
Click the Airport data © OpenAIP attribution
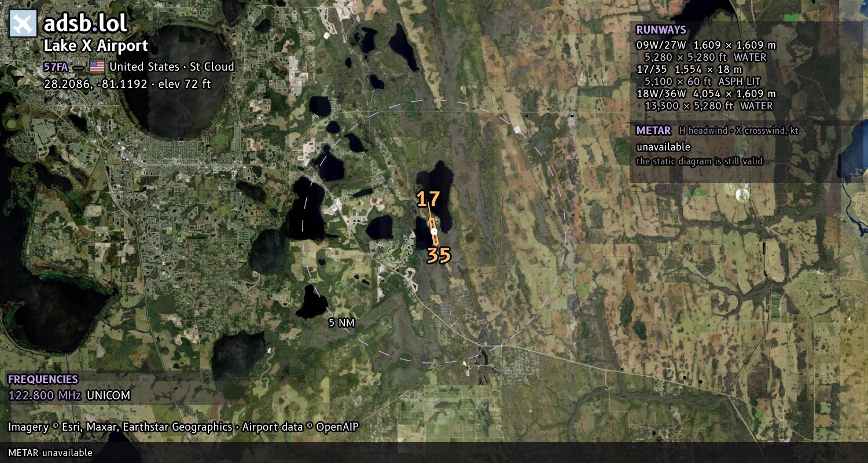[300, 427]
